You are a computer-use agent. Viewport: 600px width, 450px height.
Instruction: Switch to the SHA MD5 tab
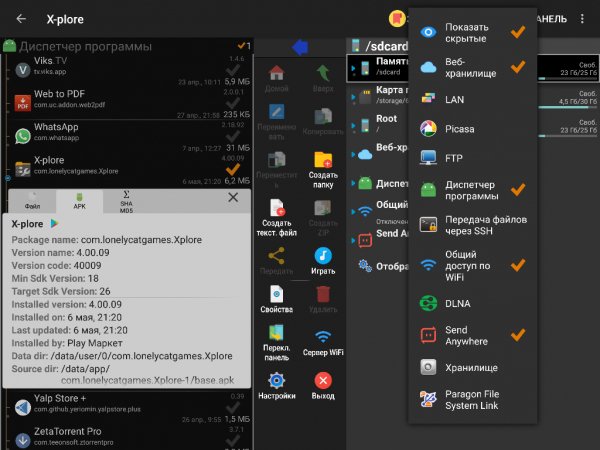(x=126, y=201)
